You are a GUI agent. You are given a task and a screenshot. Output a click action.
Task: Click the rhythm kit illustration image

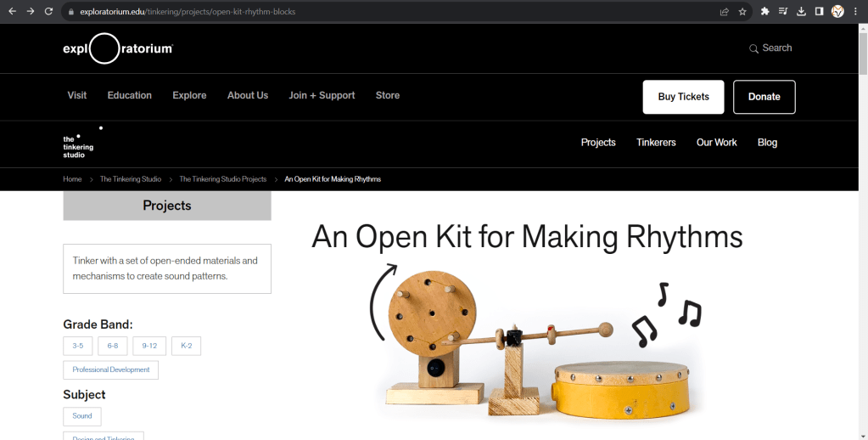(536, 344)
